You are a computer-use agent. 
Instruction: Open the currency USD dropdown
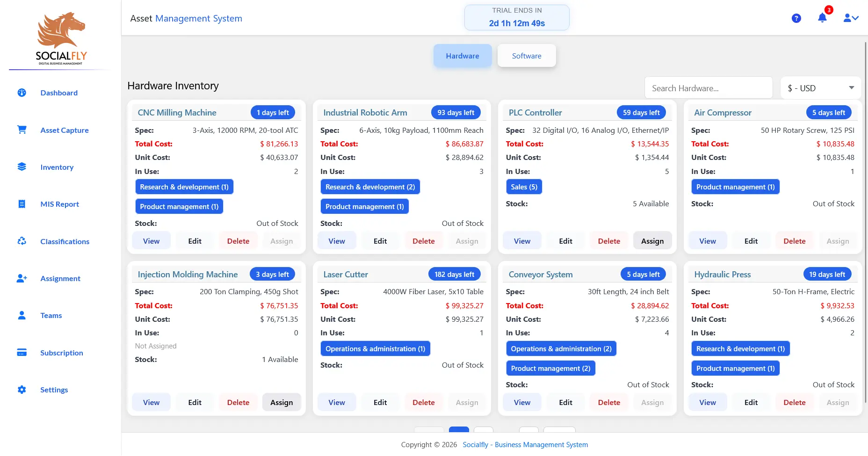point(820,88)
